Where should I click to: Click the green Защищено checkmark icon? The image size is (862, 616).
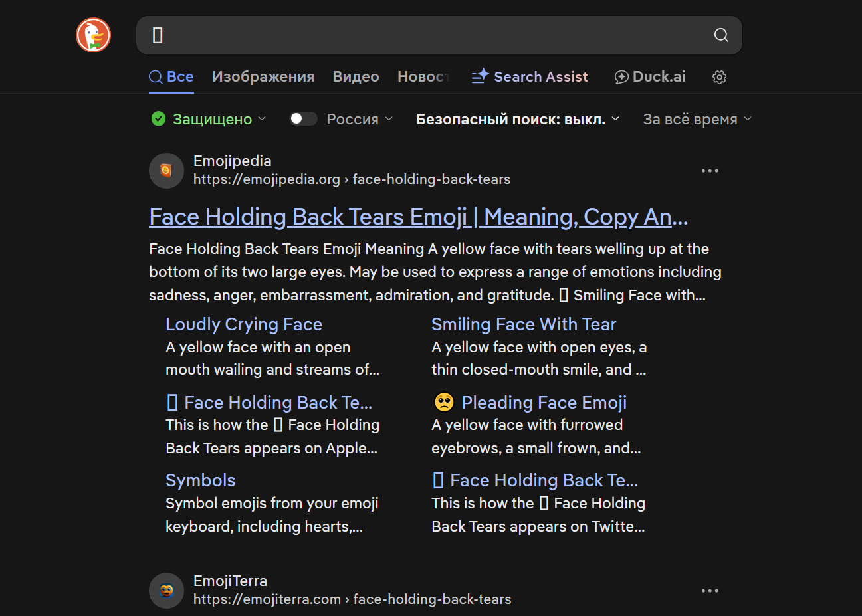click(158, 119)
